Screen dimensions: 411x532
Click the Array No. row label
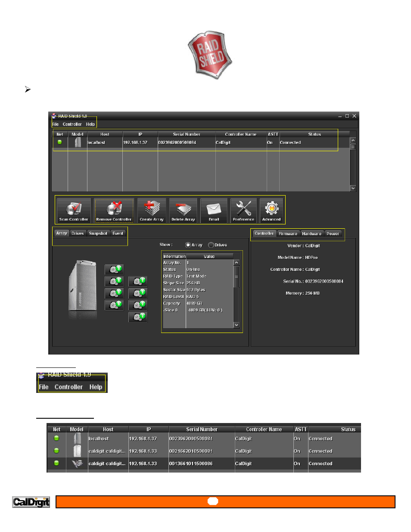pyautogui.click(x=172, y=262)
